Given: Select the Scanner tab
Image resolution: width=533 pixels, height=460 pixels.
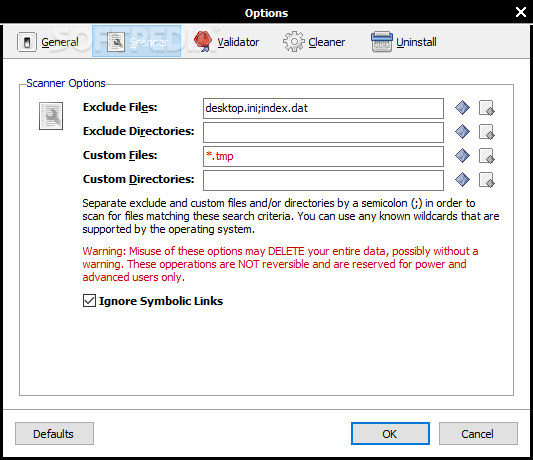Looking at the screenshot, I should 136,41.
